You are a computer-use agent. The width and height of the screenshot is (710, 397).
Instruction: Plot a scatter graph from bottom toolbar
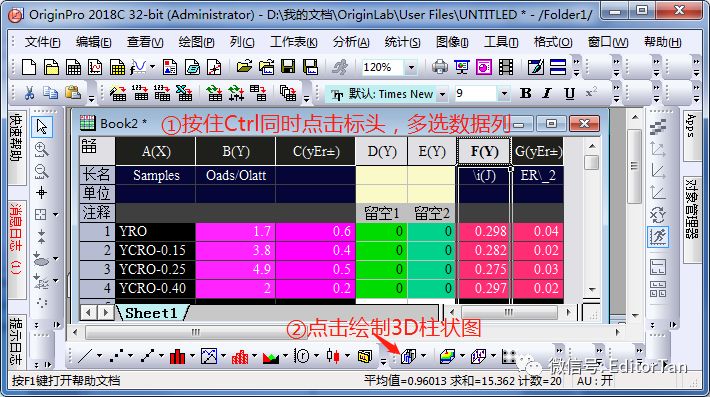(x=116, y=356)
